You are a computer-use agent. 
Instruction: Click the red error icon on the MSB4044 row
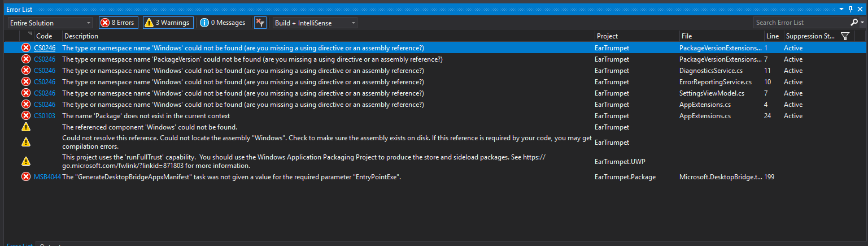point(26,177)
